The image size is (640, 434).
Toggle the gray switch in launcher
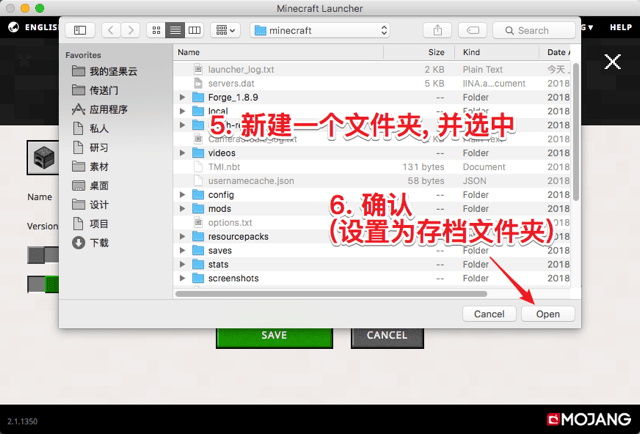coord(43,255)
